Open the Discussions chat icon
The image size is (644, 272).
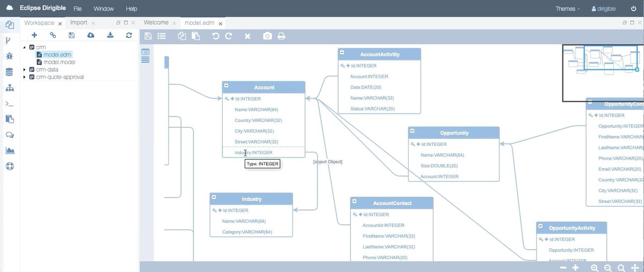(x=9, y=135)
